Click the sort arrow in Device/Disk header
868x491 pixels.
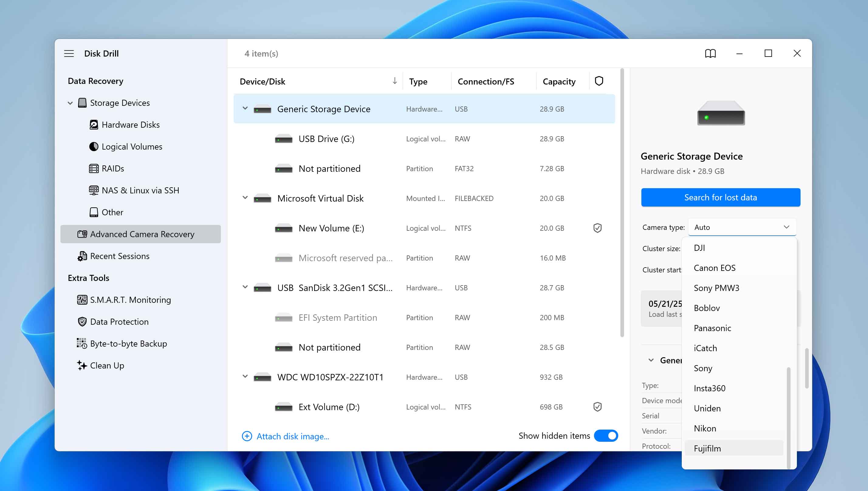[x=395, y=81]
